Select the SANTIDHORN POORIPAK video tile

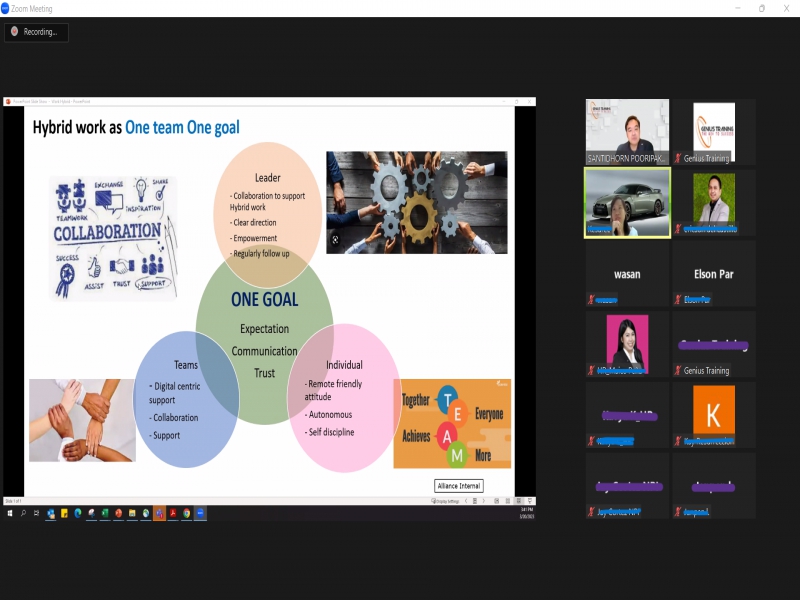(627, 132)
